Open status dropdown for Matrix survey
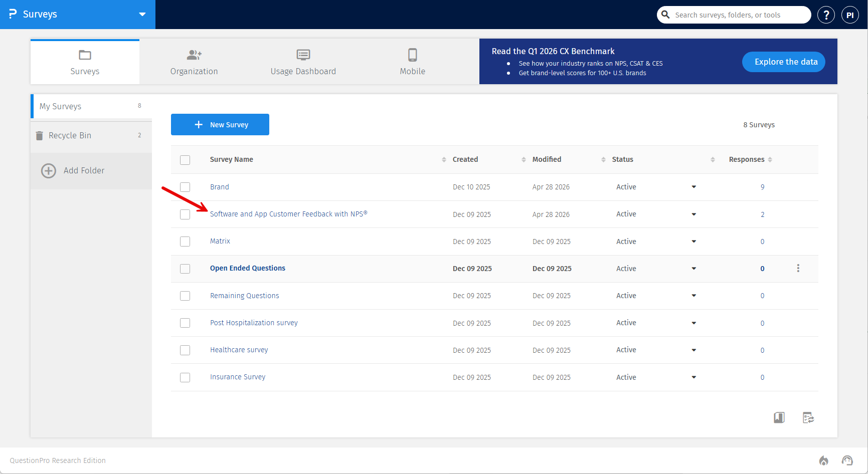The width and height of the screenshot is (868, 474). tap(694, 242)
